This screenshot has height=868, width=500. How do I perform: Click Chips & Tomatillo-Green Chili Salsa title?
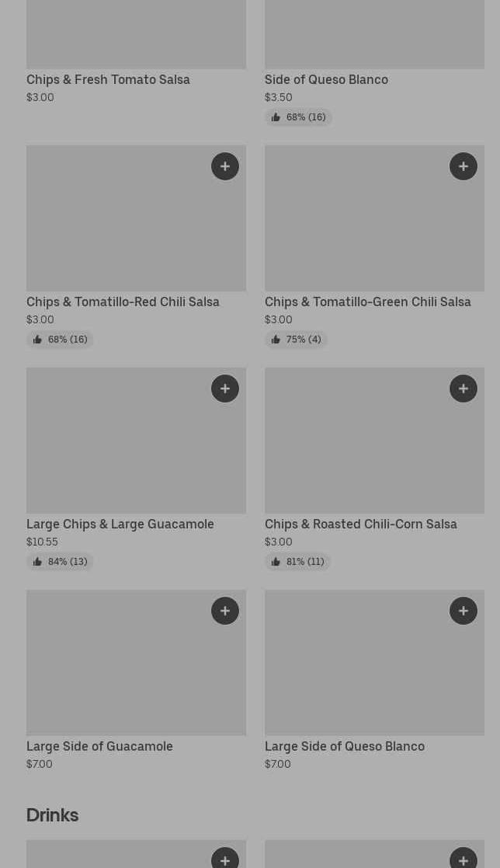point(367,302)
